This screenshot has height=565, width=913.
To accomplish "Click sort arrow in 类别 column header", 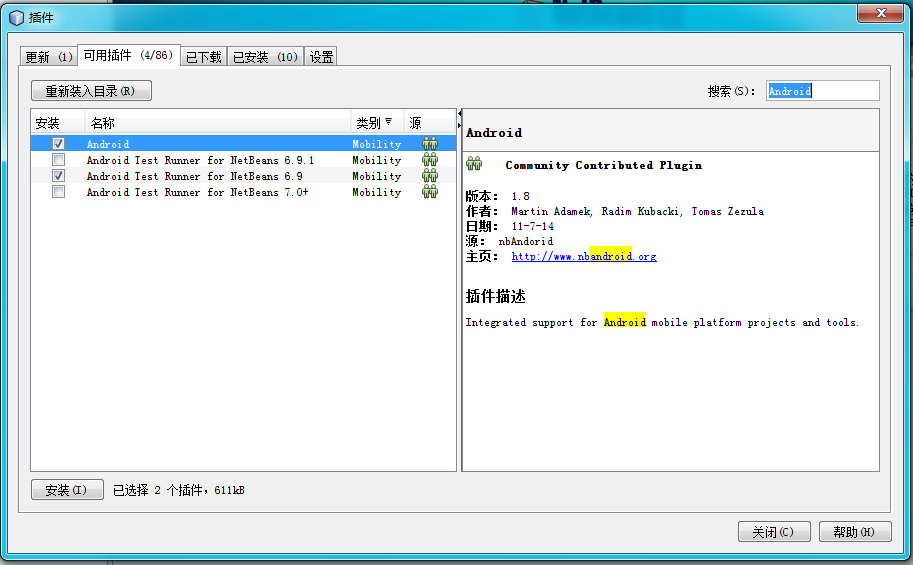I will click(388, 122).
